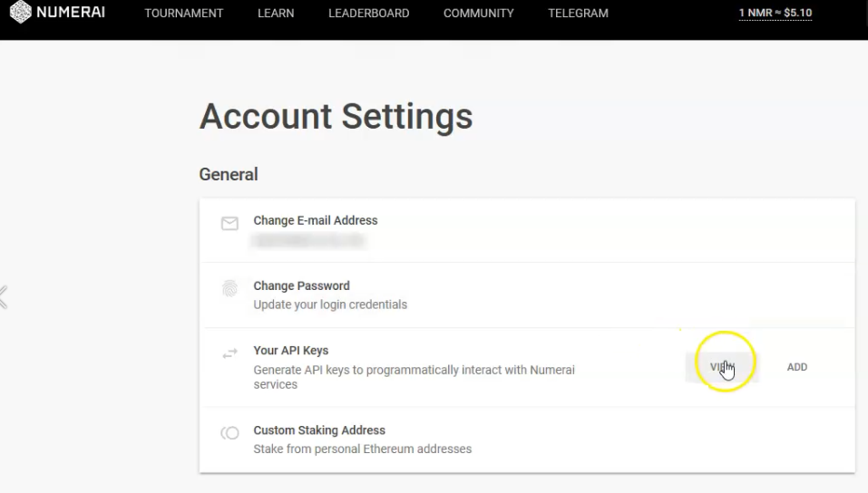This screenshot has height=493, width=868.
Task: Click the staking circle icon
Action: [x=229, y=432]
